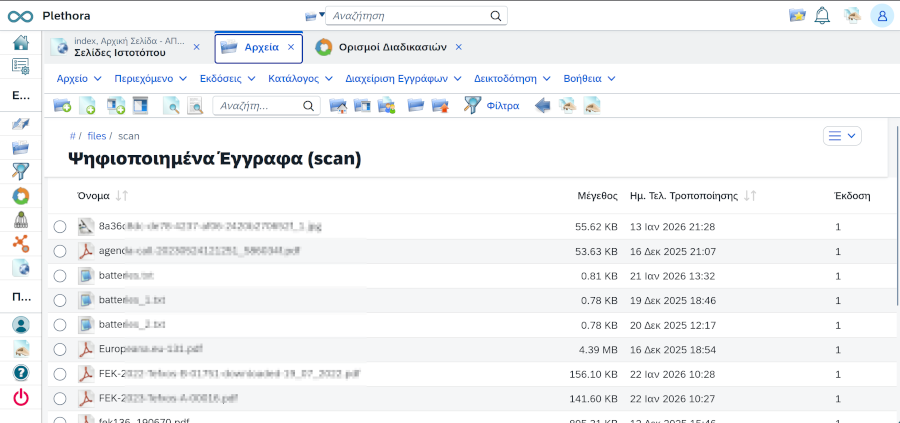Click the # root breadcrumb link
This screenshot has width=900, height=423.
click(73, 136)
